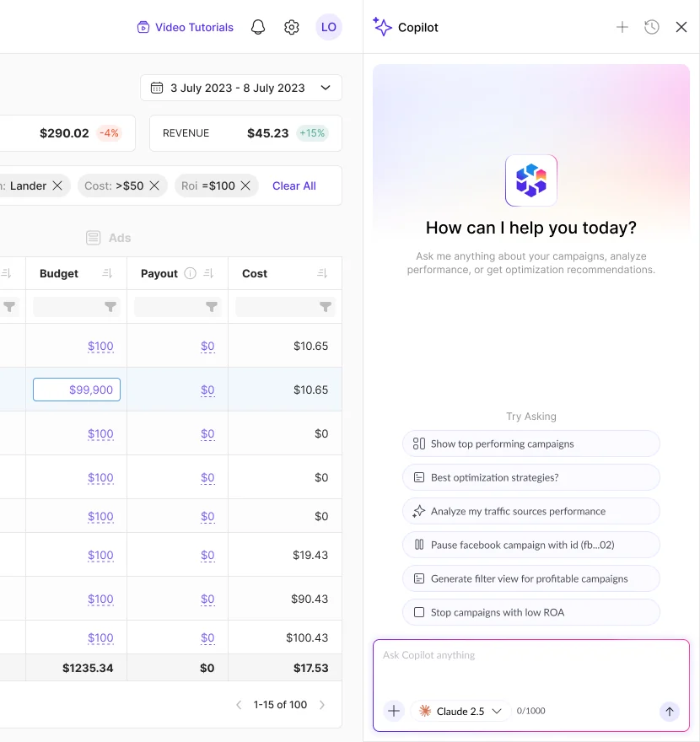Send the Copilot message with arrow button

670,711
